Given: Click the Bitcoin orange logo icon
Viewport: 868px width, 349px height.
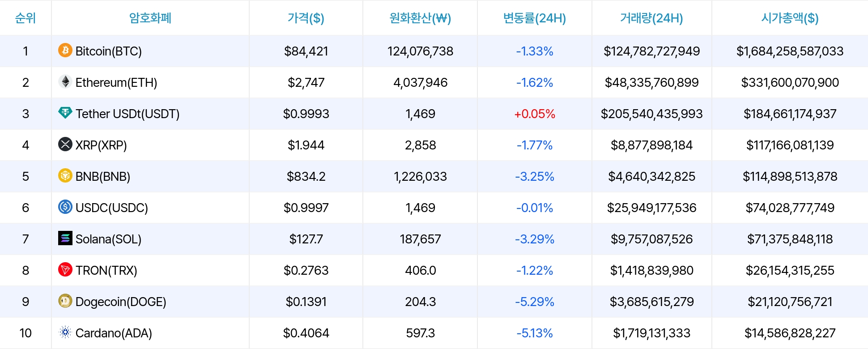Looking at the screenshot, I should (65, 50).
